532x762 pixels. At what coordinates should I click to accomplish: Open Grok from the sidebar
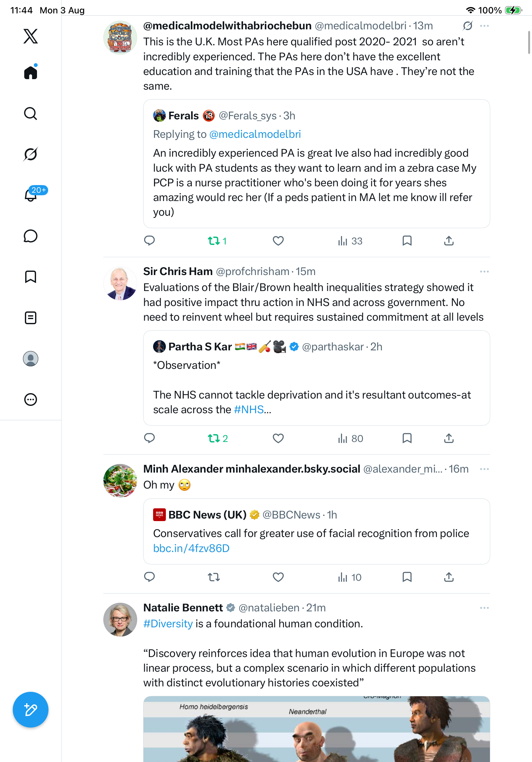[31, 154]
